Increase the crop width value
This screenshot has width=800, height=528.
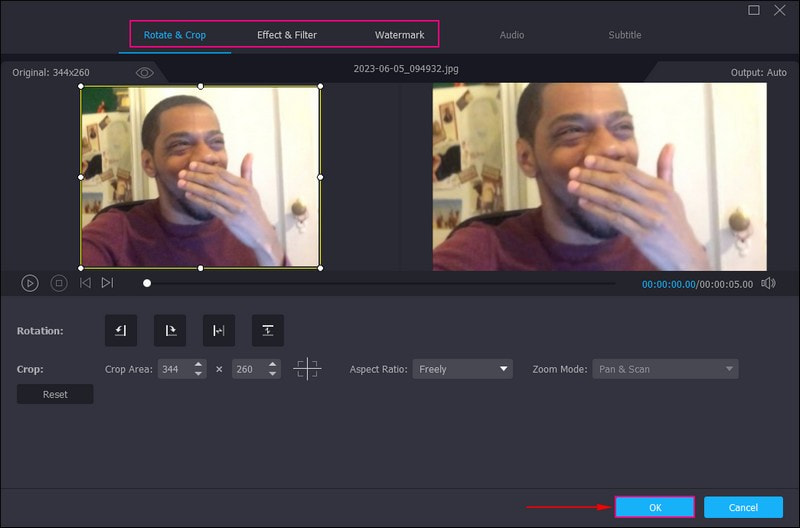tap(199, 365)
